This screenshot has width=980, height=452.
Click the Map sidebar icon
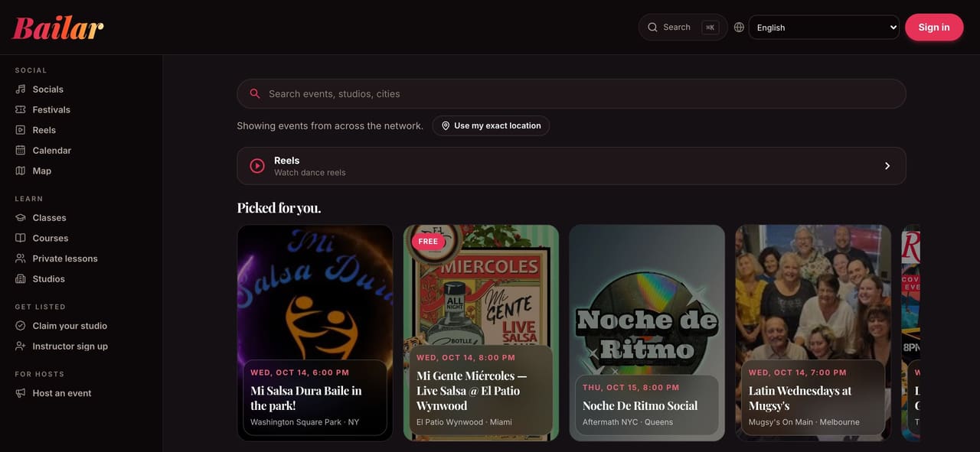point(21,171)
